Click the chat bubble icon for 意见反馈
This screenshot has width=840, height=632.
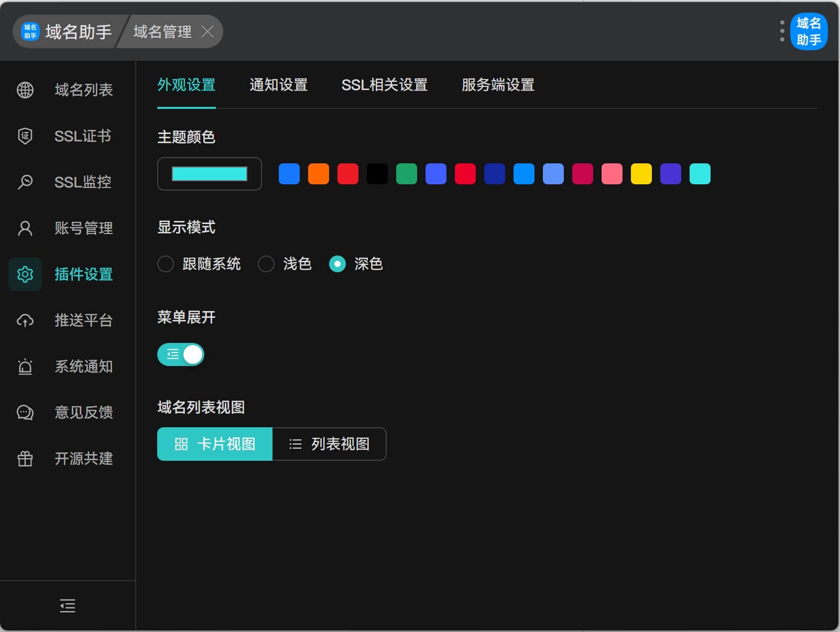[x=25, y=413]
